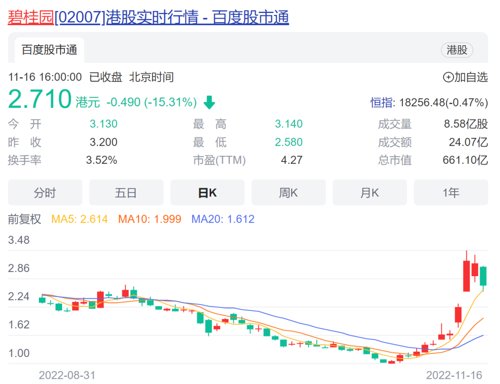This screenshot has height=384, width=500.
Task: Click the 恒指 index quote
Action: point(429,102)
